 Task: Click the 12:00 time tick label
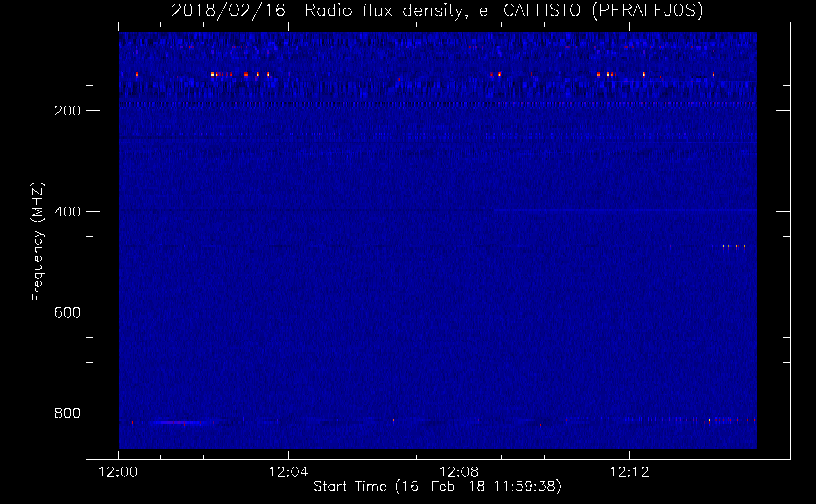tap(119, 472)
